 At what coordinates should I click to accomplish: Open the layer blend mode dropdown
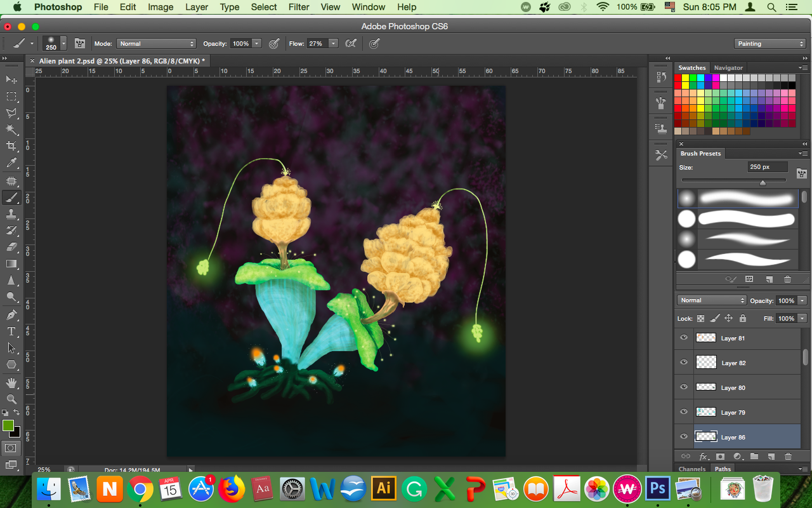(712, 300)
